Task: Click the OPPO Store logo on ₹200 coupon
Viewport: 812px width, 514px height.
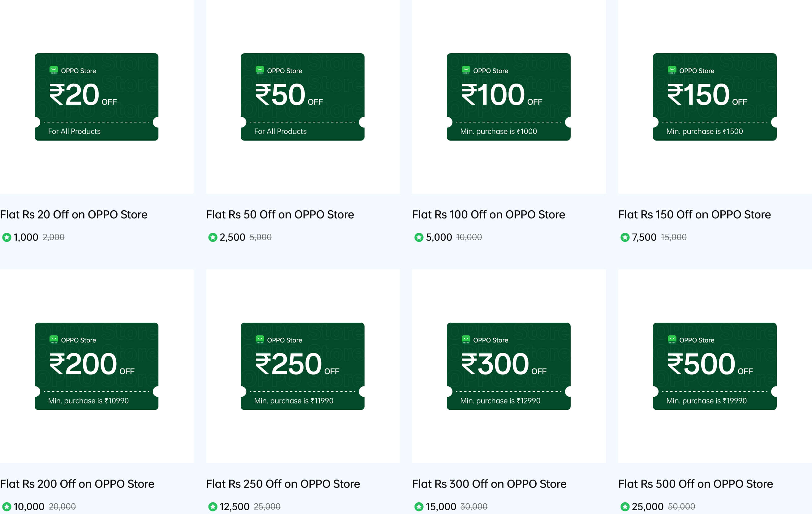Action: click(x=54, y=339)
